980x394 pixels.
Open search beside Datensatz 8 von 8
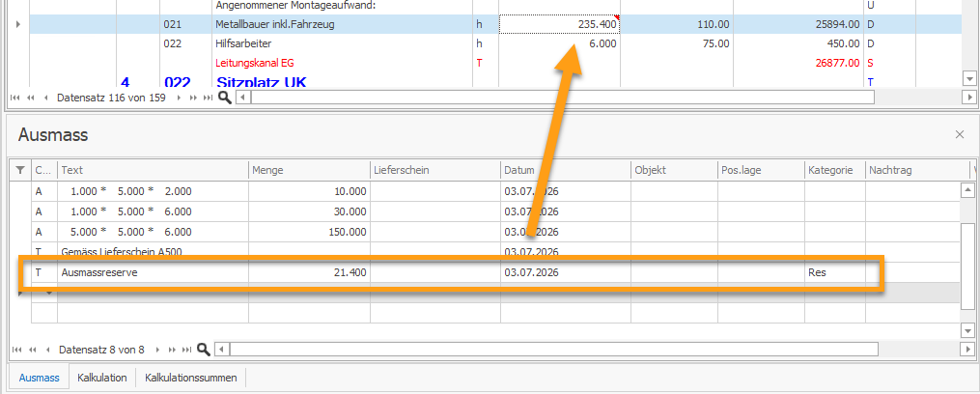pos(203,350)
